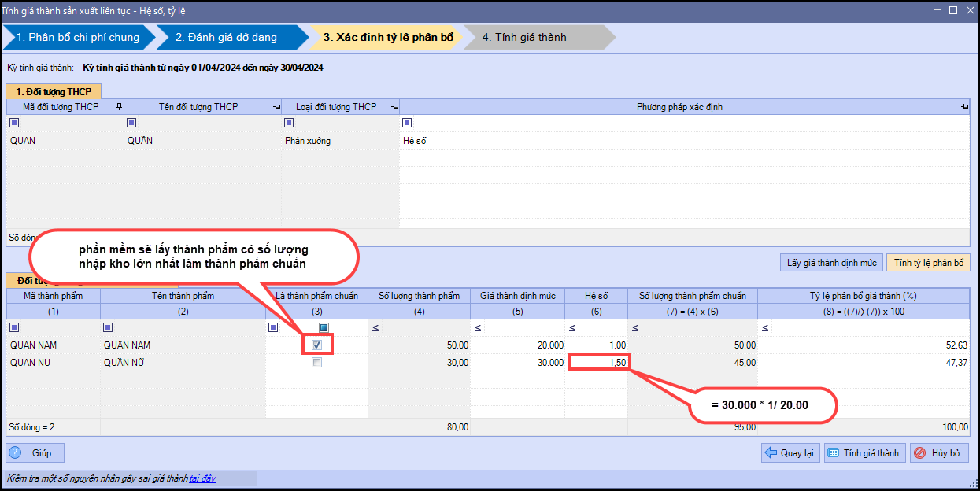Click filter icon under Tên thành phẩm column
This screenshot has height=491, width=980.
108,327
